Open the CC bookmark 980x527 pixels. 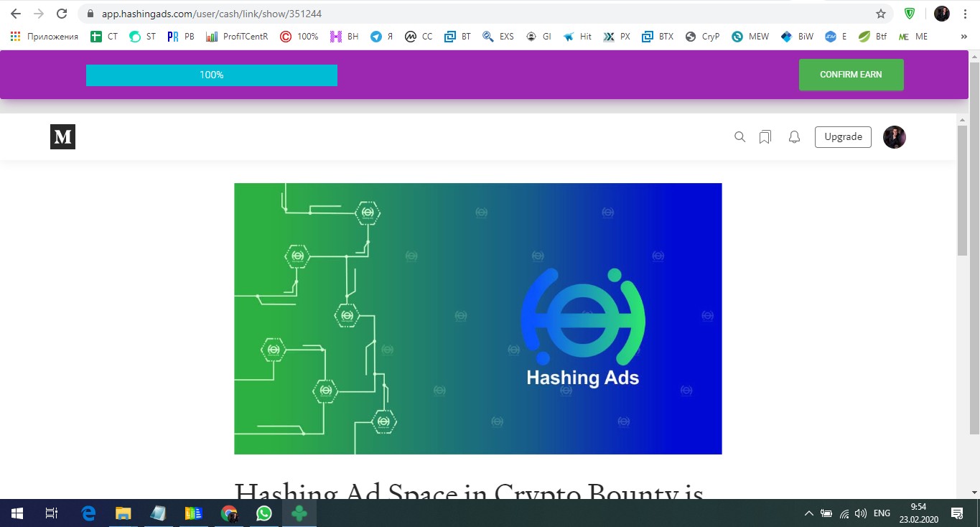pos(419,37)
